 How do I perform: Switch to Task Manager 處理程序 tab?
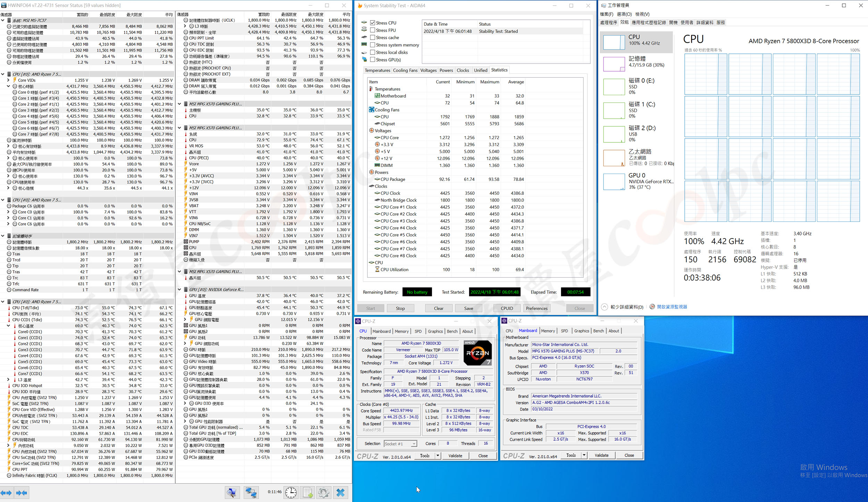click(x=609, y=23)
